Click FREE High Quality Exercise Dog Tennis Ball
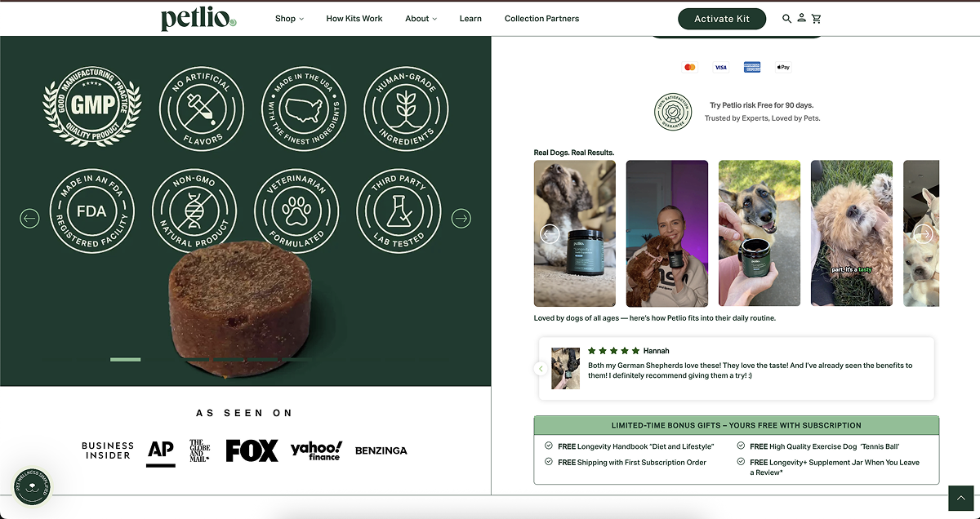Screen dimensions: 980x519 (826, 446)
